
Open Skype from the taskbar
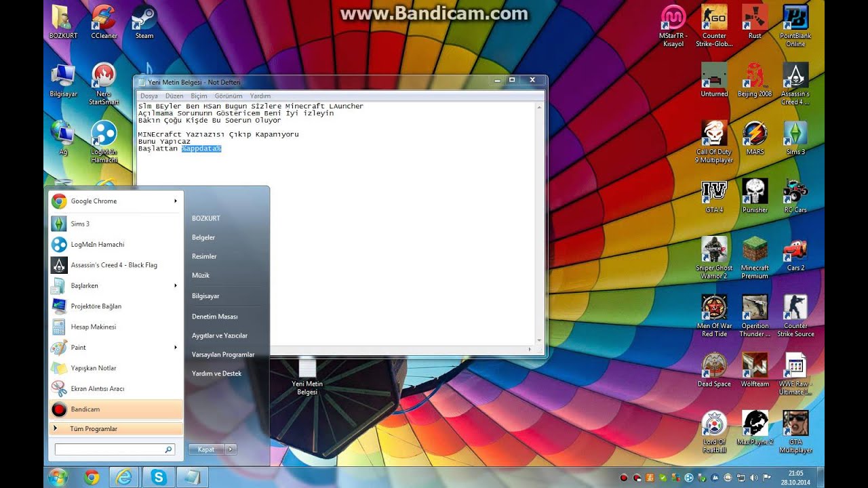[159, 477]
